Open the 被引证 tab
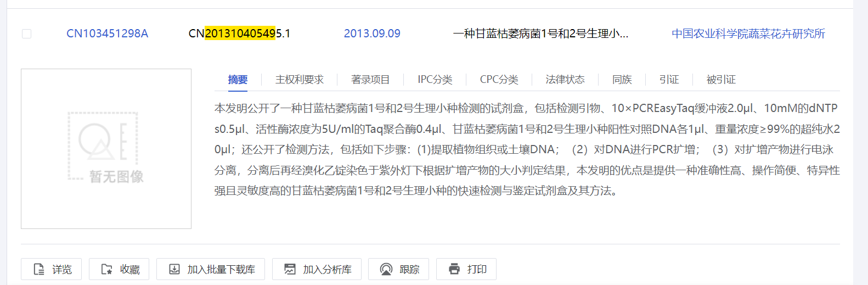 pyautogui.click(x=721, y=80)
